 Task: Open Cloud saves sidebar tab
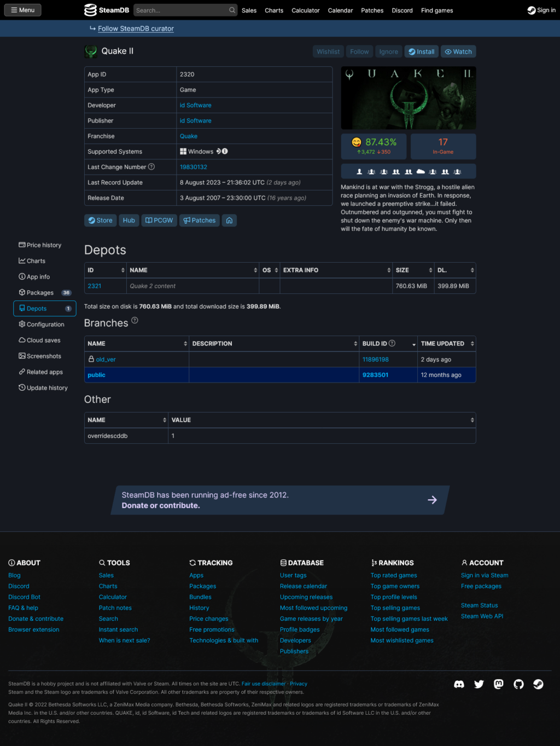[x=44, y=340]
